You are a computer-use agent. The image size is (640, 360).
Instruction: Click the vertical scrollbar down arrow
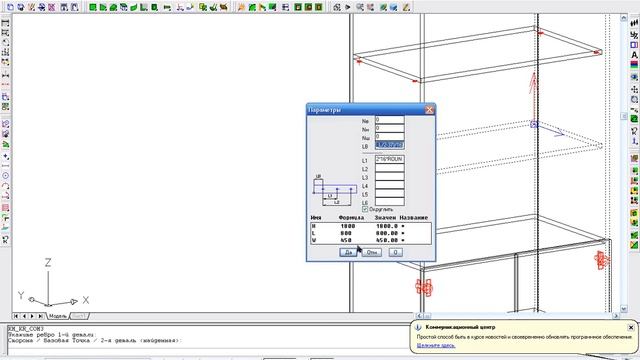pyautogui.click(x=623, y=309)
